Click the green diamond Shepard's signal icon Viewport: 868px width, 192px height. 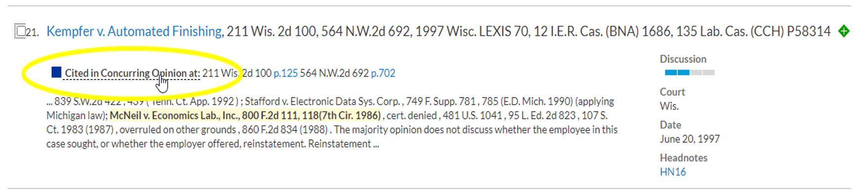pyautogui.click(x=844, y=32)
